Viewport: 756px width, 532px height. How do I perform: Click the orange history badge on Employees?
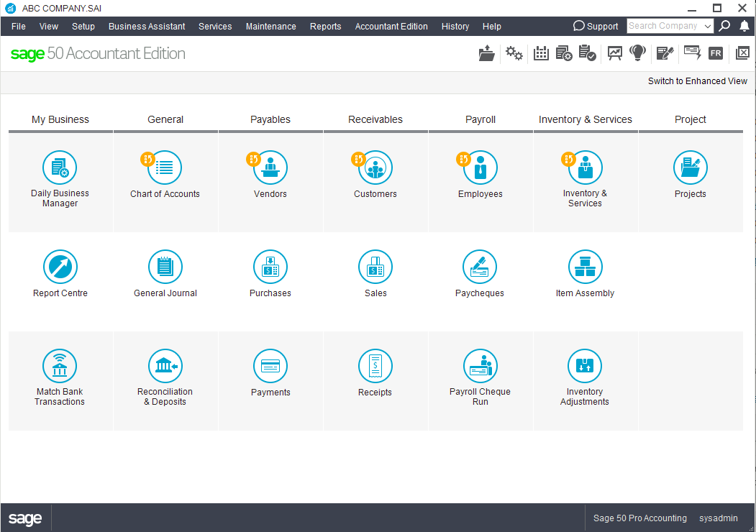tap(463, 159)
